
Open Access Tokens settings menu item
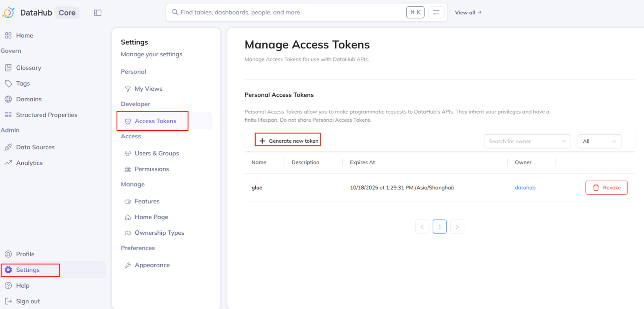tap(155, 121)
